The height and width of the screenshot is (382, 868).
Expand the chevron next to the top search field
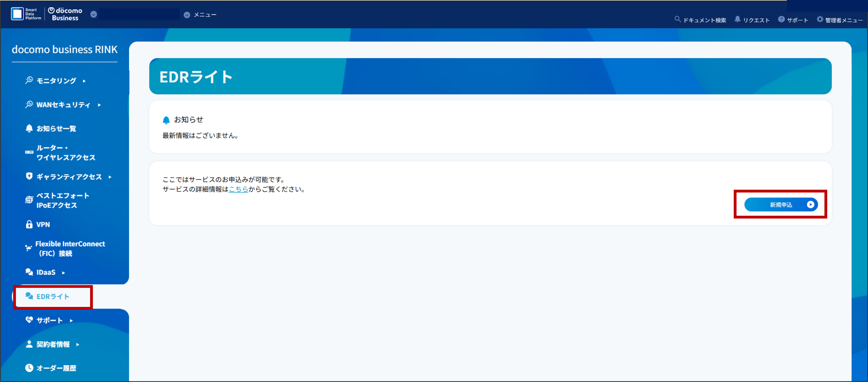[x=94, y=15]
